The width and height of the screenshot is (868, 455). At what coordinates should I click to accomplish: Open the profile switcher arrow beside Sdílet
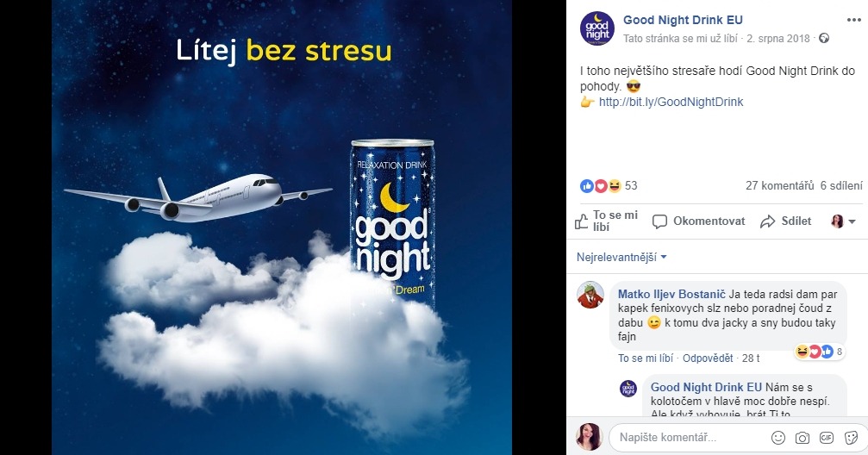point(844,221)
